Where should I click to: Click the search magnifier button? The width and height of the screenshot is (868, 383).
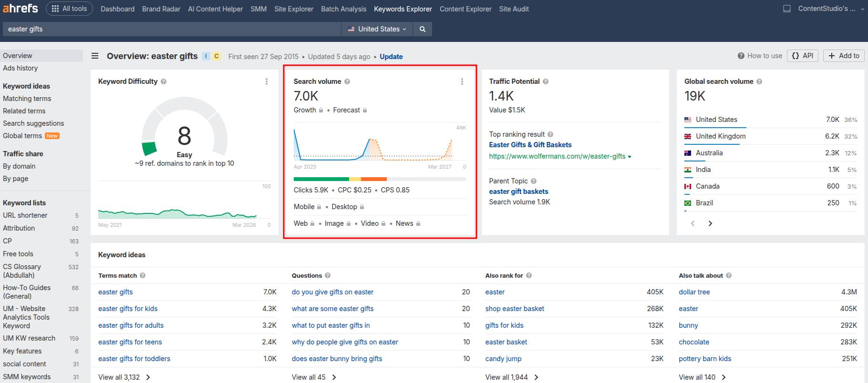point(422,29)
